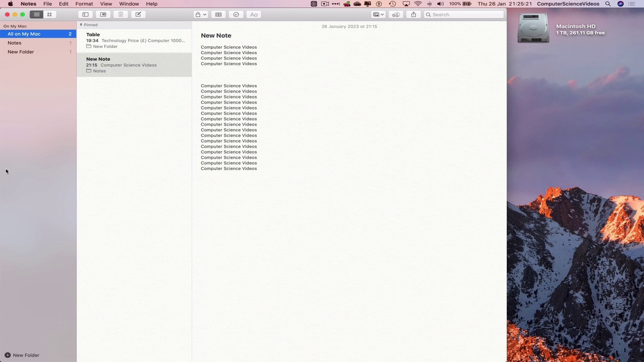Click the red strawberry menu bar icon
Viewport: 644px width, 362px height.
347,4
